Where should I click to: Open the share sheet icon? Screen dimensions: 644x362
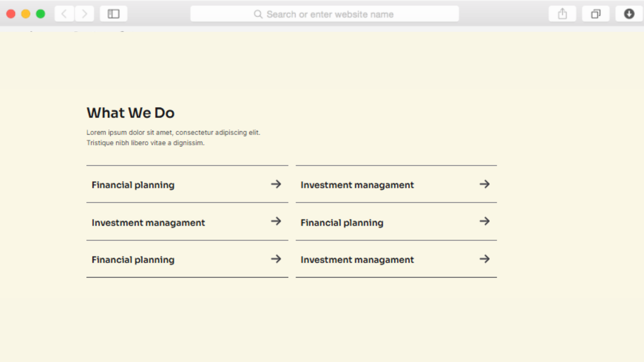[562, 14]
